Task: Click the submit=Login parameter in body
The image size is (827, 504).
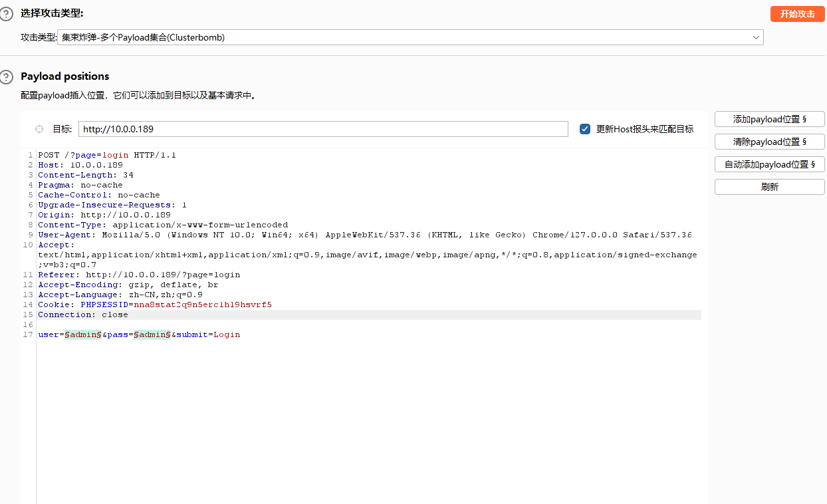Action: [x=209, y=334]
